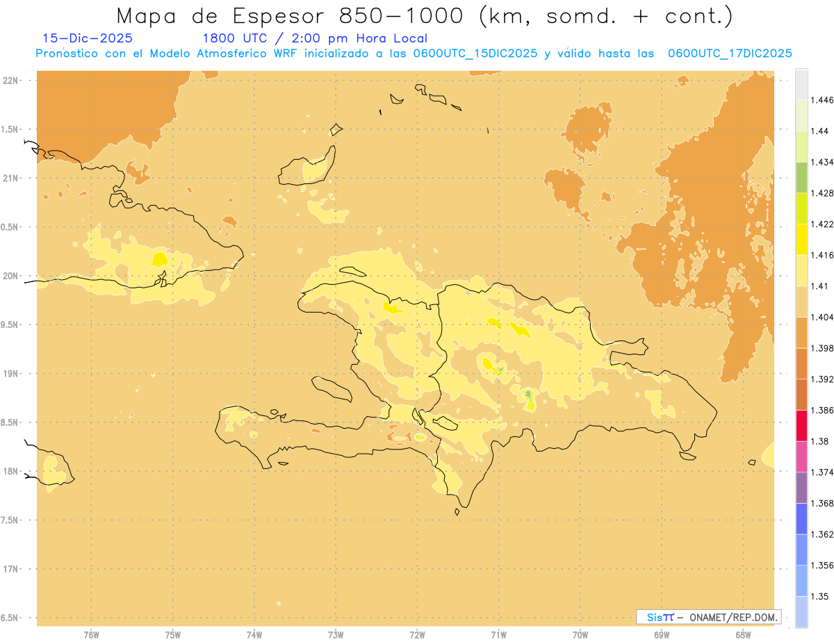The width and height of the screenshot is (834, 644).
Task: Click the colorbar value '1.386'
Action: point(822,411)
